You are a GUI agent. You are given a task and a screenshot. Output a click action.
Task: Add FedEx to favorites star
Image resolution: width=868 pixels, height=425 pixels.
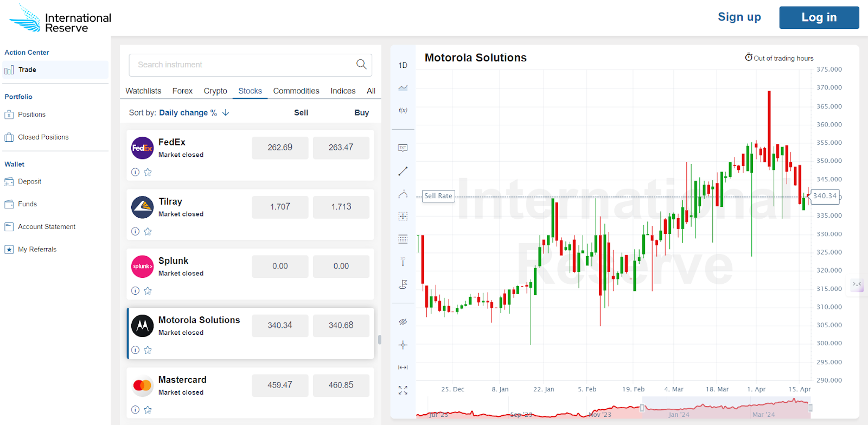click(x=148, y=172)
